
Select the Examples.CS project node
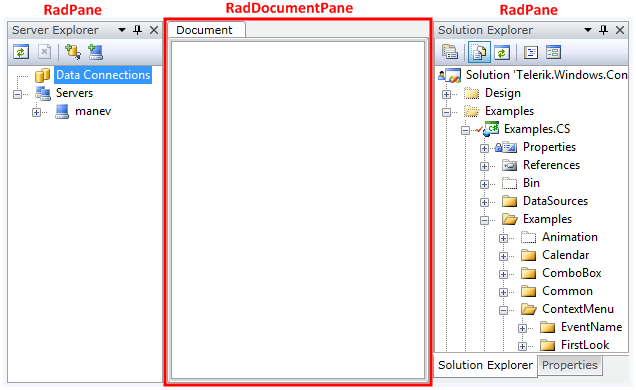click(537, 129)
